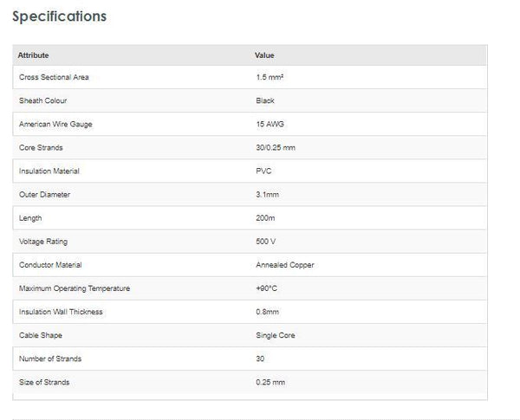Click the Attribute column header

[34, 55]
